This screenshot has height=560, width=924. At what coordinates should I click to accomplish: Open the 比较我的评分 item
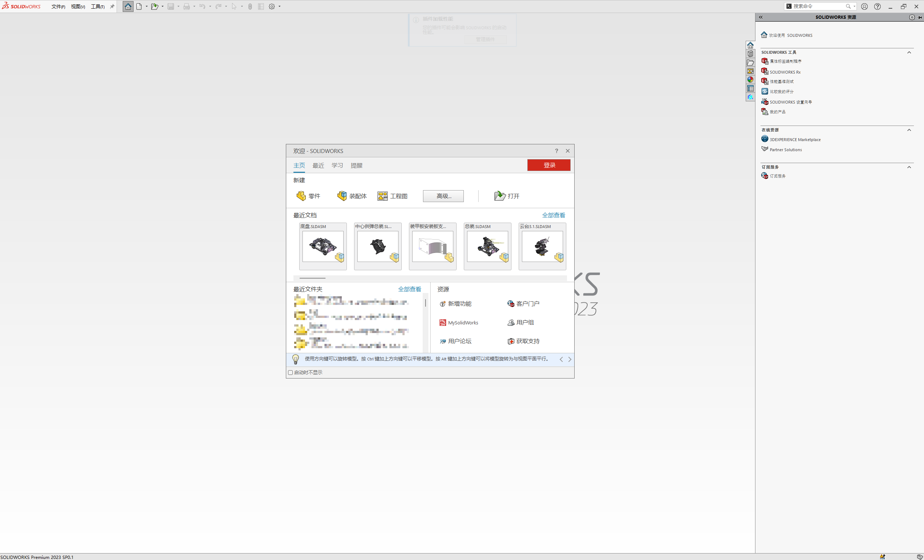[777, 91]
